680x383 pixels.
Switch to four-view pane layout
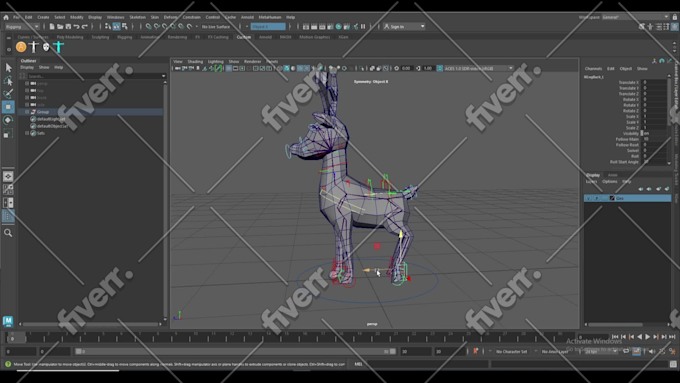pos(8,189)
